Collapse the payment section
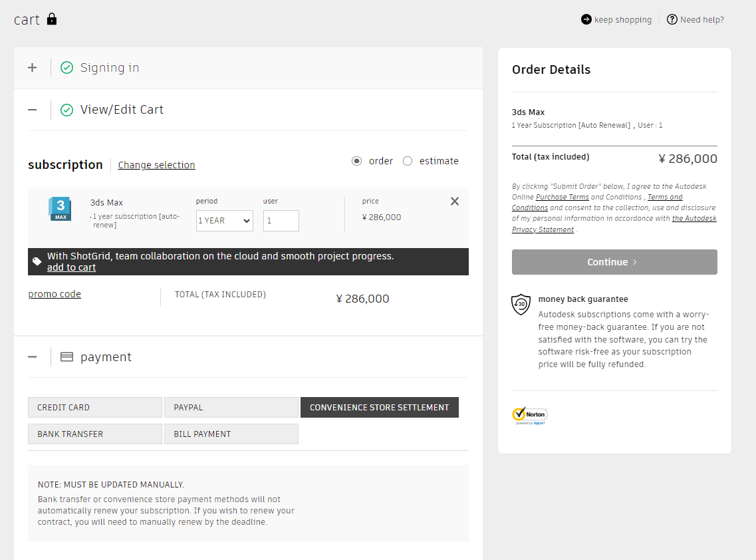The width and height of the screenshot is (756, 560). [x=33, y=357]
